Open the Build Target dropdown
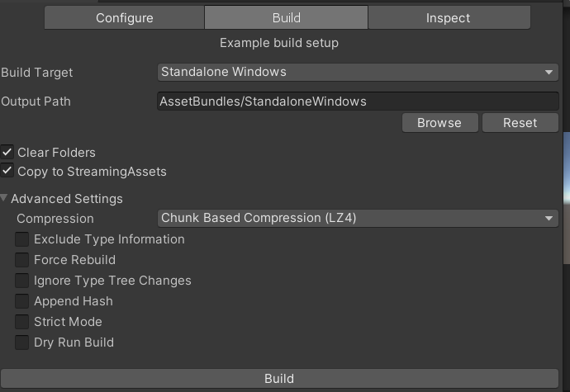Viewport: 570px width, 392px height. (358, 72)
